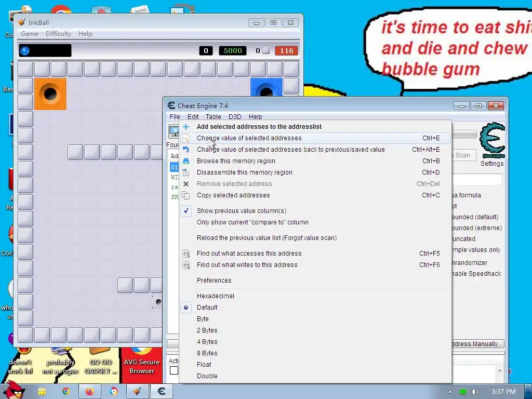The width and height of the screenshot is (532, 399).
Task: Open the Firefox taskbar icon
Action: point(89,391)
